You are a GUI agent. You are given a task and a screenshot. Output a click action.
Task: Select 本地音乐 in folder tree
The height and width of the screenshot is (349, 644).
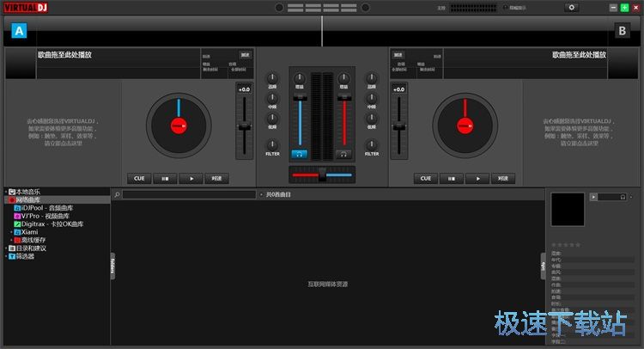28,192
